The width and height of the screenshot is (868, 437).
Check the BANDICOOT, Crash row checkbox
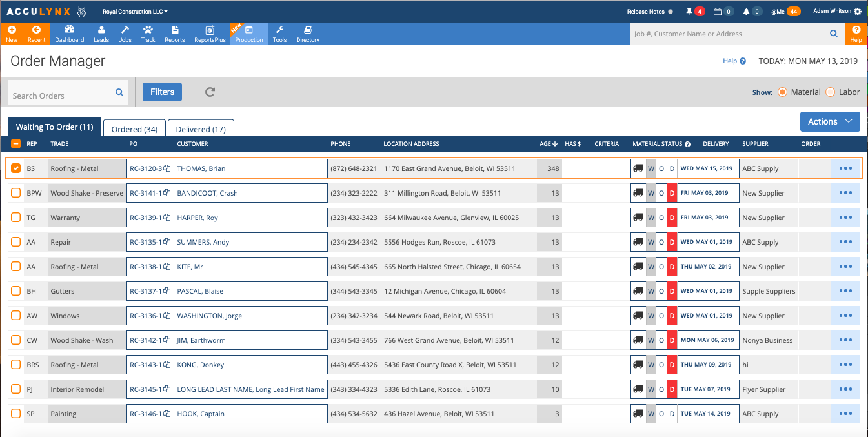click(x=16, y=193)
